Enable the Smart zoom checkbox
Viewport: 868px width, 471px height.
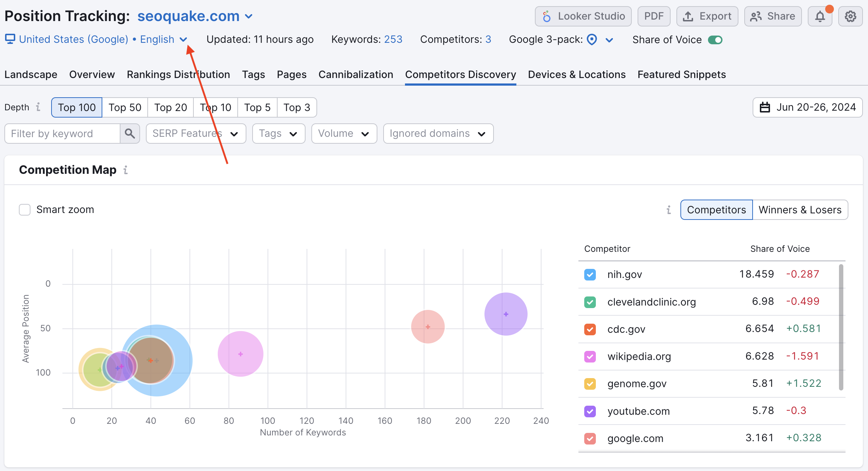25,210
